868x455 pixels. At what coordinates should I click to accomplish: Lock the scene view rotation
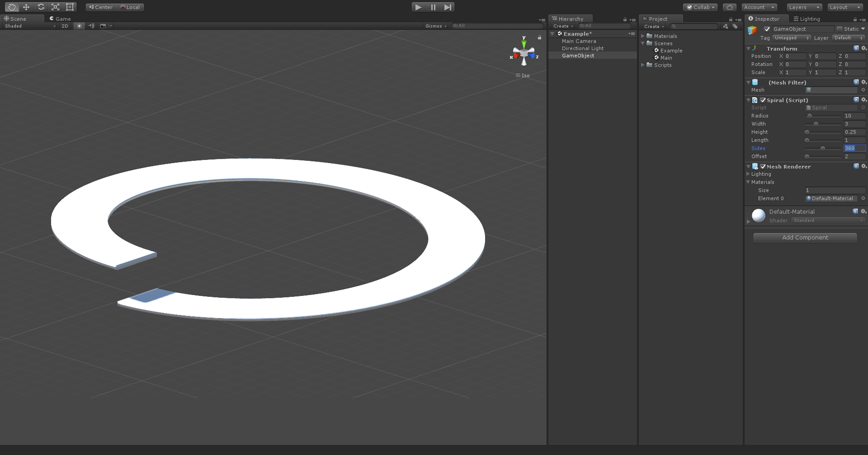[539, 37]
